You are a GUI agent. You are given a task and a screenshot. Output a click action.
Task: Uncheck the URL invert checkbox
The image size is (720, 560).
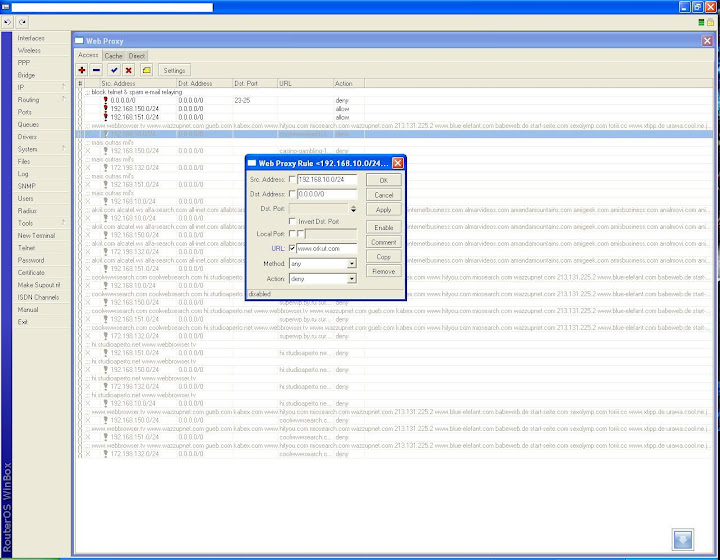tap(292, 248)
